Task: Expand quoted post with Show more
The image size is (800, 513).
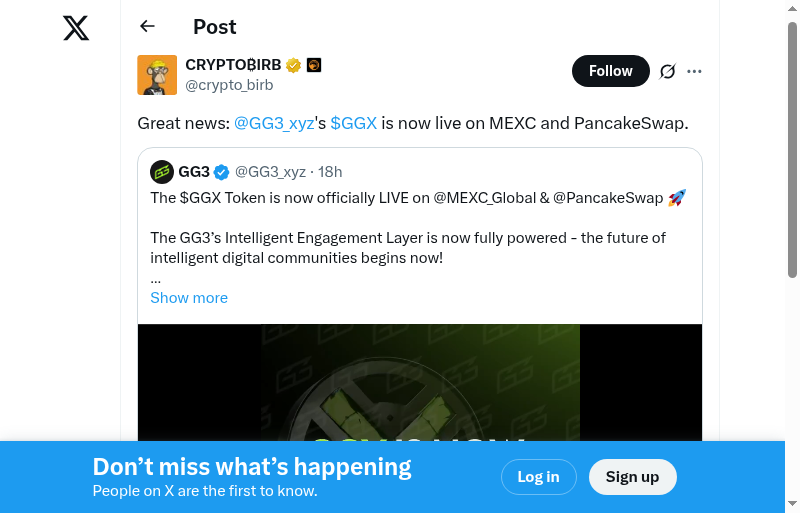Action: pos(189,298)
